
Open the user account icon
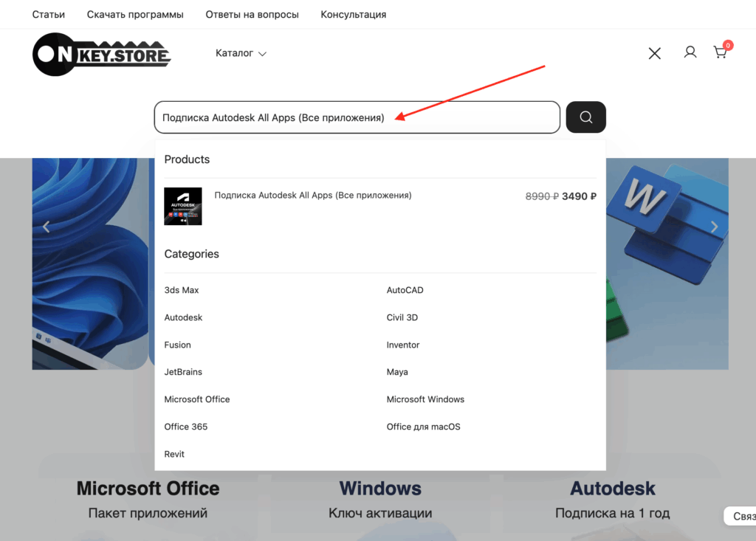tap(690, 52)
